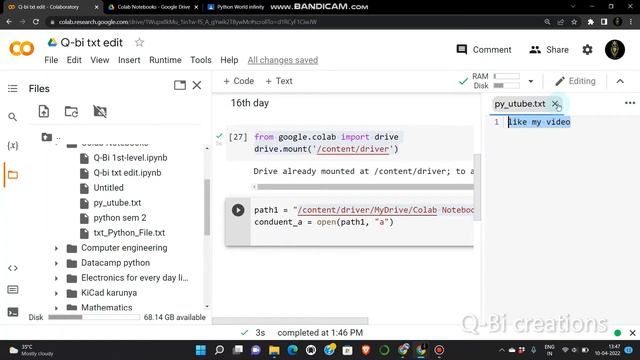Click the Disk storage usage bar
This screenshot has height=360, width=640.
tap(94, 317)
